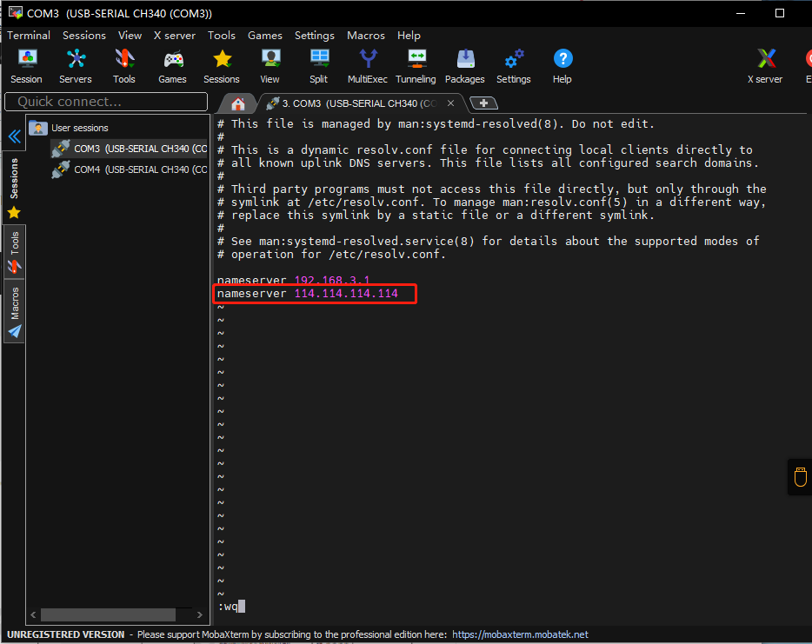Open the View toolbar icon

pos(270,66)
